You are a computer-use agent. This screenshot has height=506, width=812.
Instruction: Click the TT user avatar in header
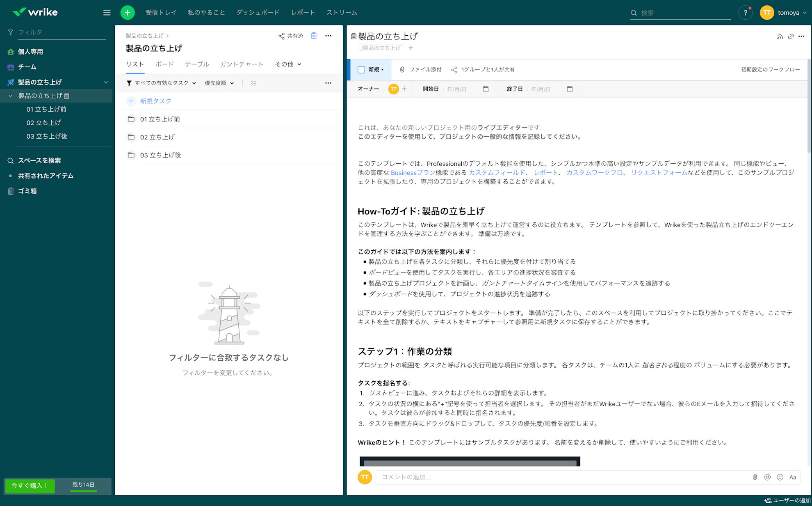pos(766,13)
